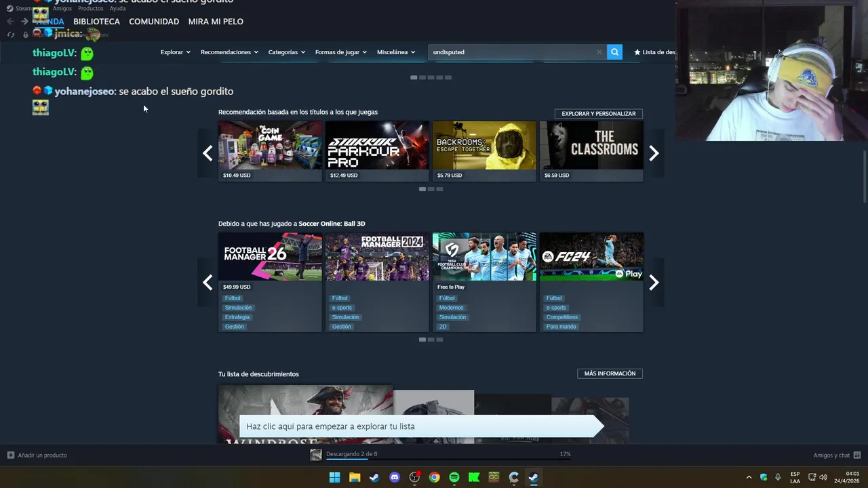Open File Explorer from taskbar
The height and width of the screenshot is (488, 868).
(x=355, y=477)
